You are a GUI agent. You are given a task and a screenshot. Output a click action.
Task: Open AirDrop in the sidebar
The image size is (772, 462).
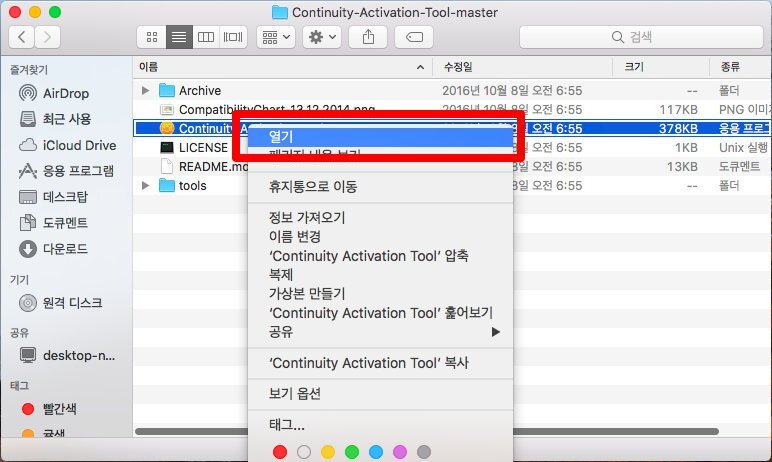pyautogui.click(x=54, y=93)
